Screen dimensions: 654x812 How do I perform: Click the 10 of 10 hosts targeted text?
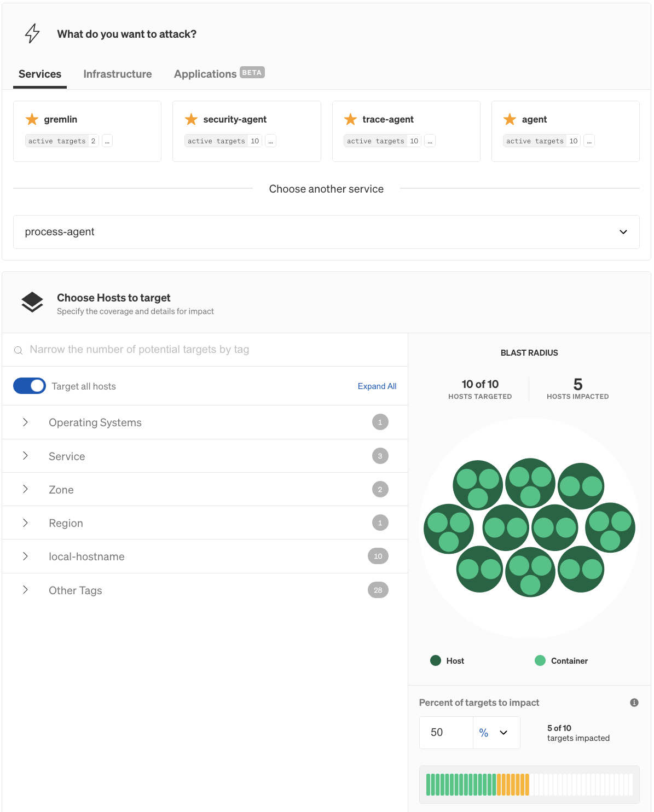[480, 384]
